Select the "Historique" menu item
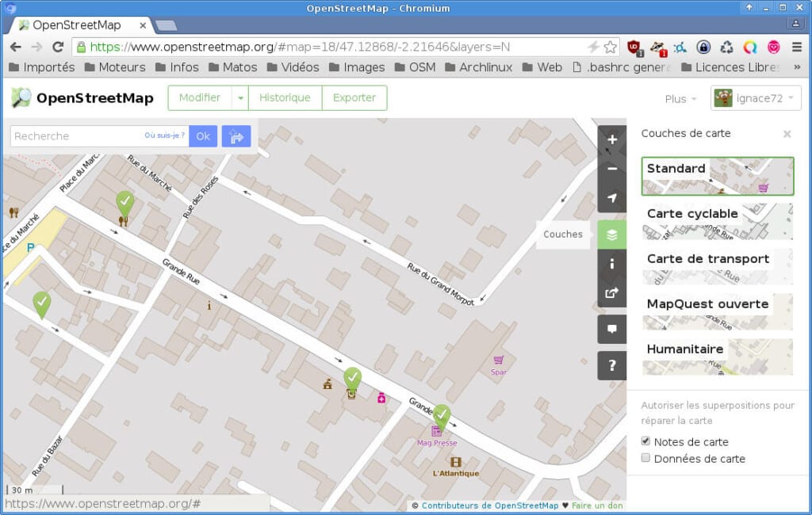Image resolution: width=812 pixels, height=515 pixels. point(285,97)
